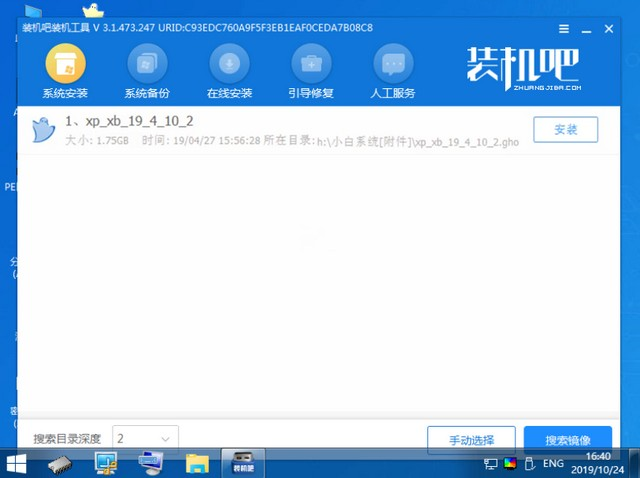Click the memory chip icon in the taskbar
641x479 pixels.
[62, 463]
